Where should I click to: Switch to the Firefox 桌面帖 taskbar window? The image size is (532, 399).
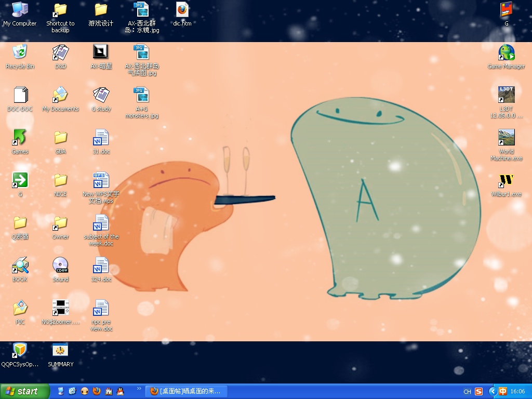click(x=187, y=391)
